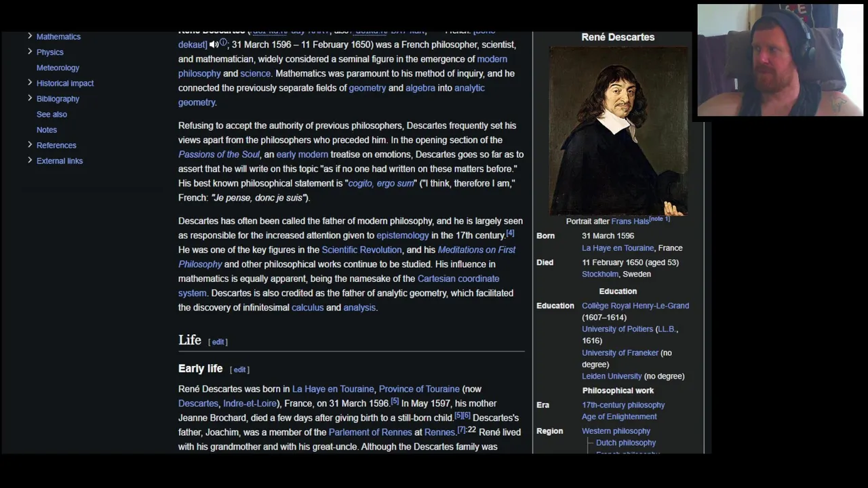Open Dutch philosophy link
The height and width of the screenshot is (488, 868).
[626, 443]
